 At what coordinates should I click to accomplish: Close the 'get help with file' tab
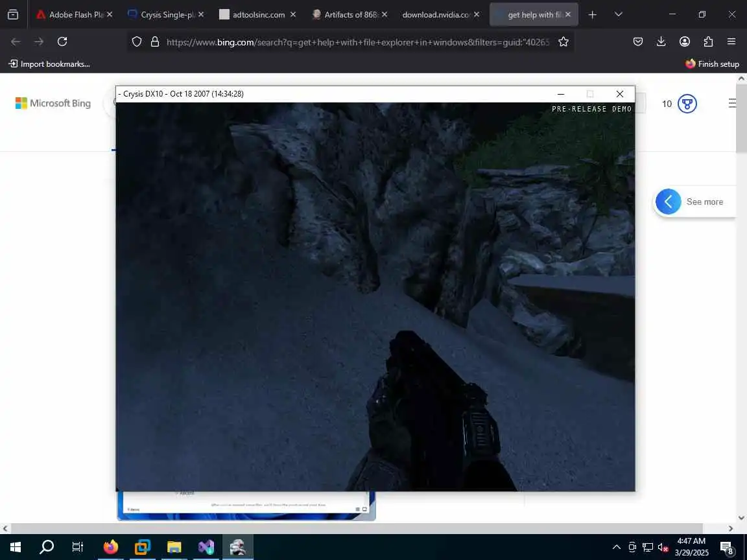coord(568,15)
